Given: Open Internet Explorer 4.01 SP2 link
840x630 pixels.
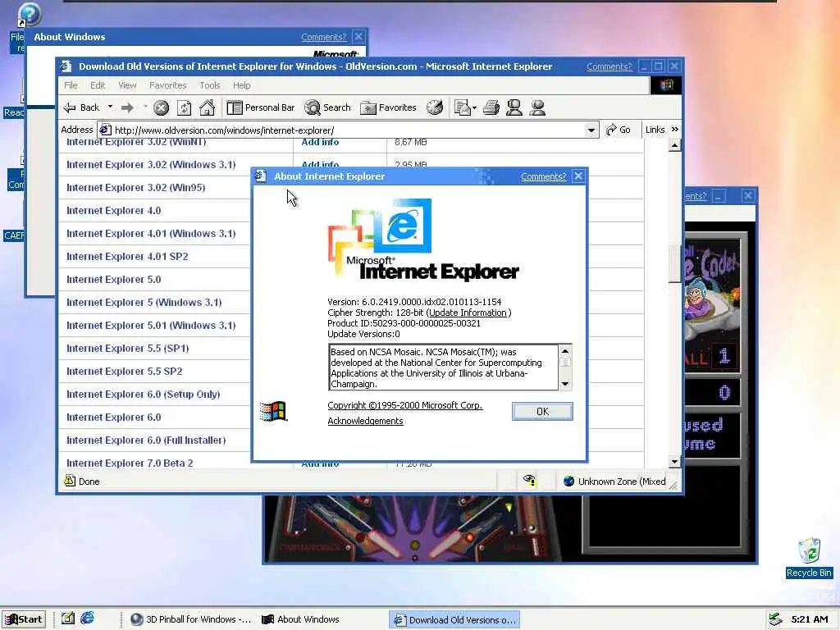Looking at the screenshot, I should pyautogui.click(x=127, y=257).
